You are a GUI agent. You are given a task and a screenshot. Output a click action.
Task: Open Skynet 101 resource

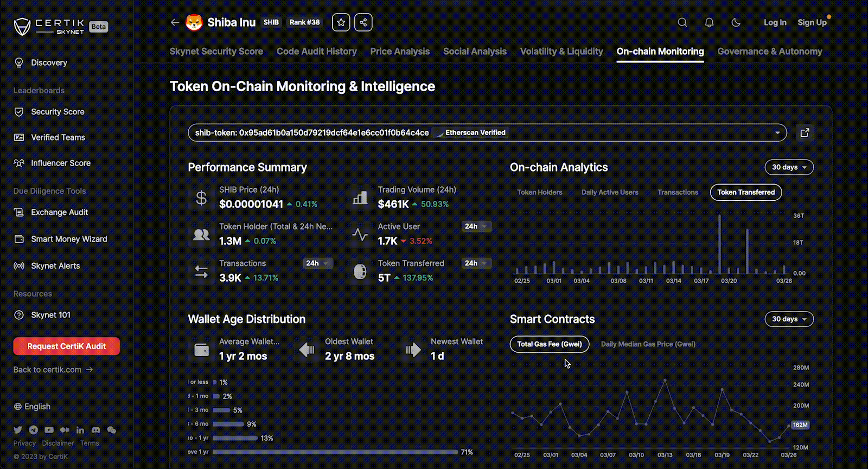(42, 315)
